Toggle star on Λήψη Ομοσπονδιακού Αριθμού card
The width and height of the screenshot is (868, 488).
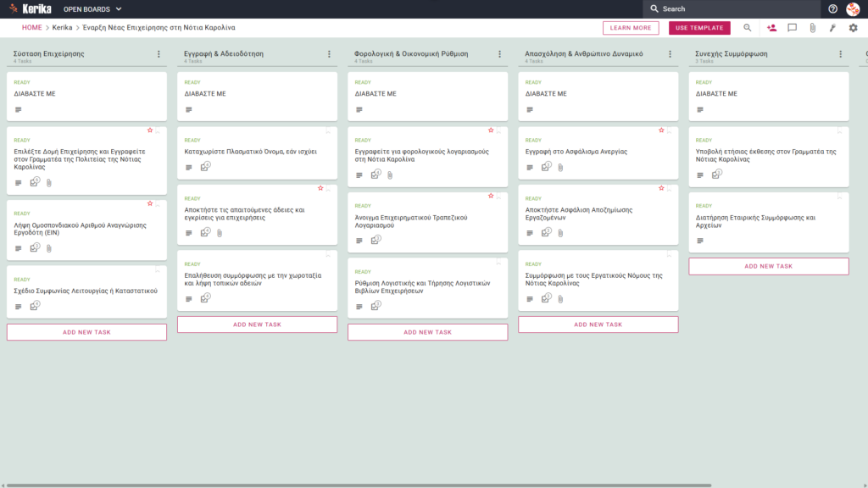150,203
